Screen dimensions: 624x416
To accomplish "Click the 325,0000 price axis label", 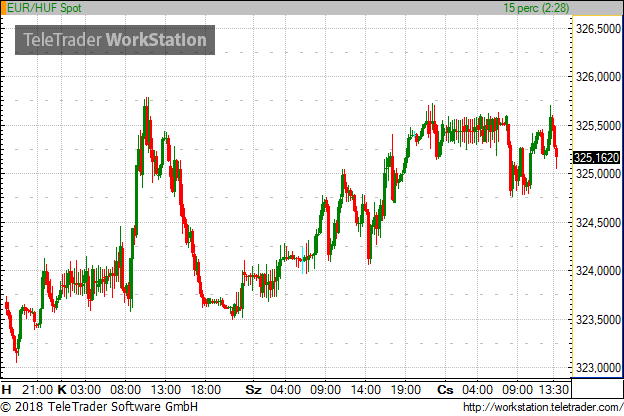I will 598,174.
